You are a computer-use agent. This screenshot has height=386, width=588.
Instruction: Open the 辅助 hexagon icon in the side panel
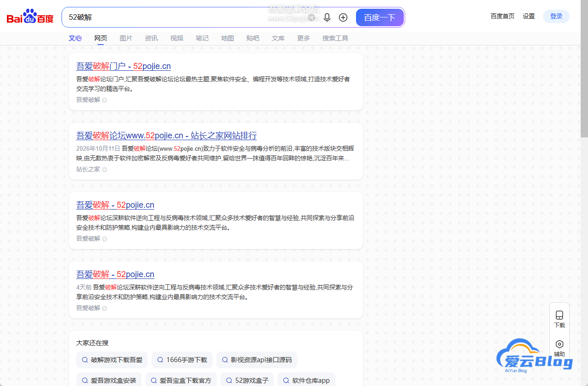tap(560, 344)
